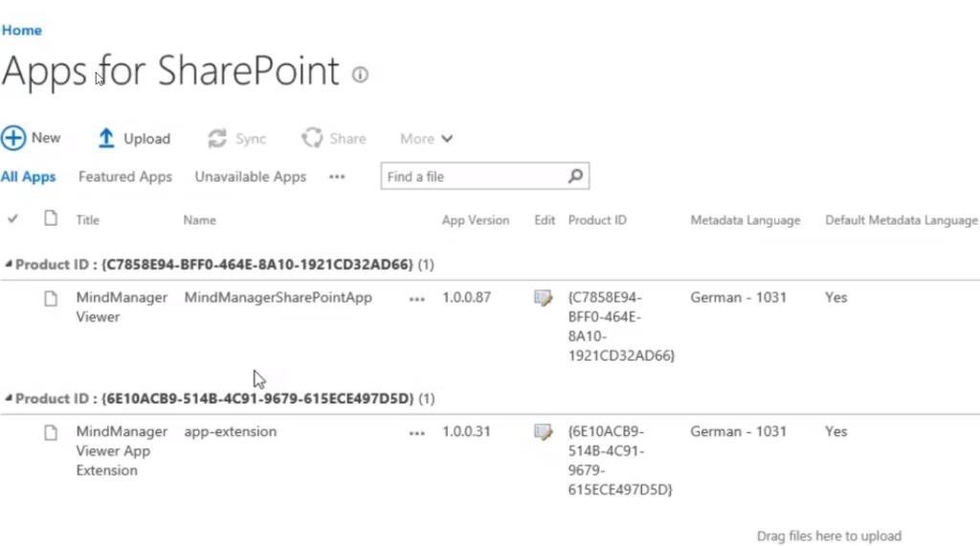
Task: Click the info icon beside Apps for SharePoint
Action: pyautogui.click(x=360, y=75)
